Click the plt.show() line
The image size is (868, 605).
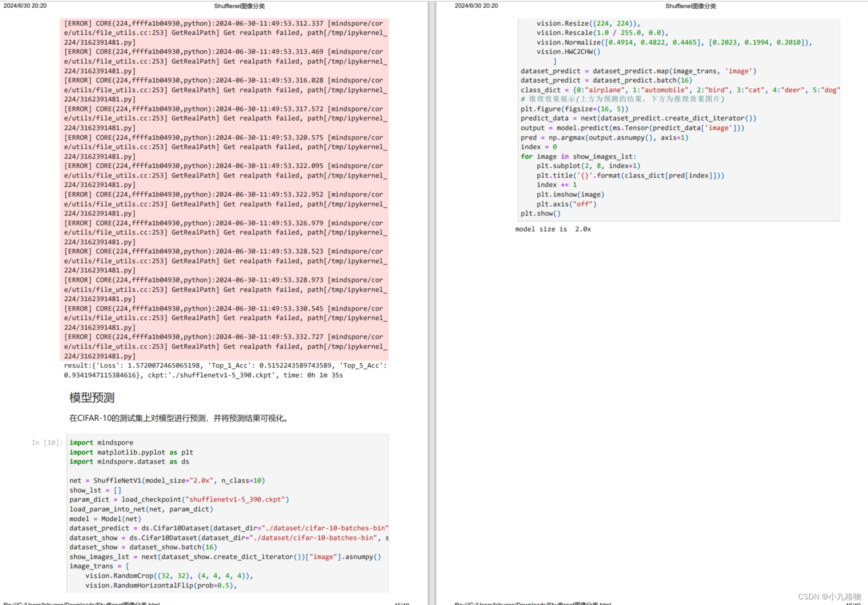click(x=540, y=214)
